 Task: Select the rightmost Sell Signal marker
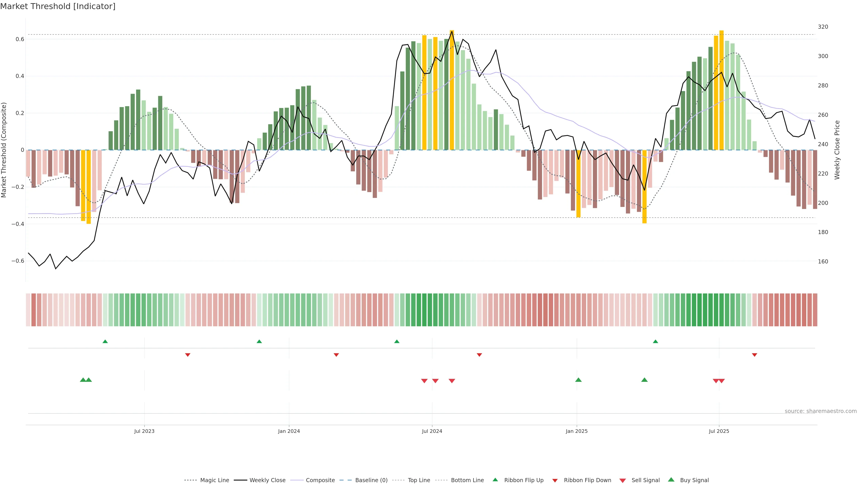point(722,381)
